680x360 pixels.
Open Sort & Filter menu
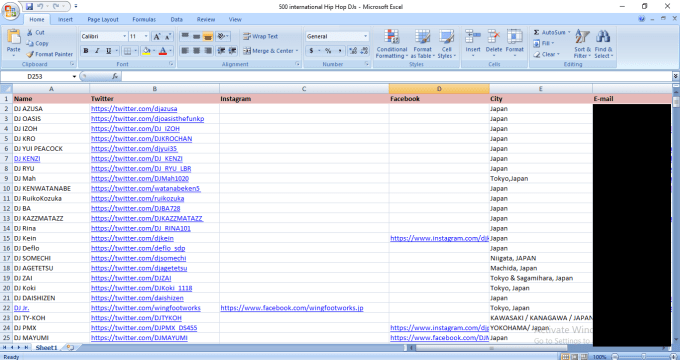pos(582,44)
